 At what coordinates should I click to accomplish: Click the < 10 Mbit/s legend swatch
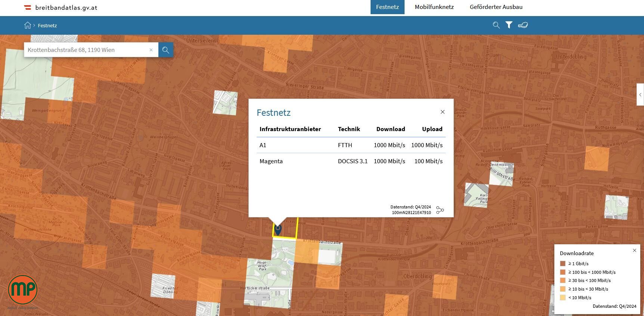(x=563, y=298)
